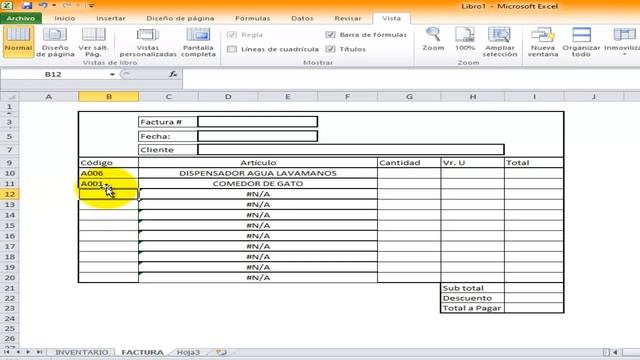The width and height of the screenshot is (640, 360).
Task: Click the Undo arrow icon
Action: tap(43, 6)
